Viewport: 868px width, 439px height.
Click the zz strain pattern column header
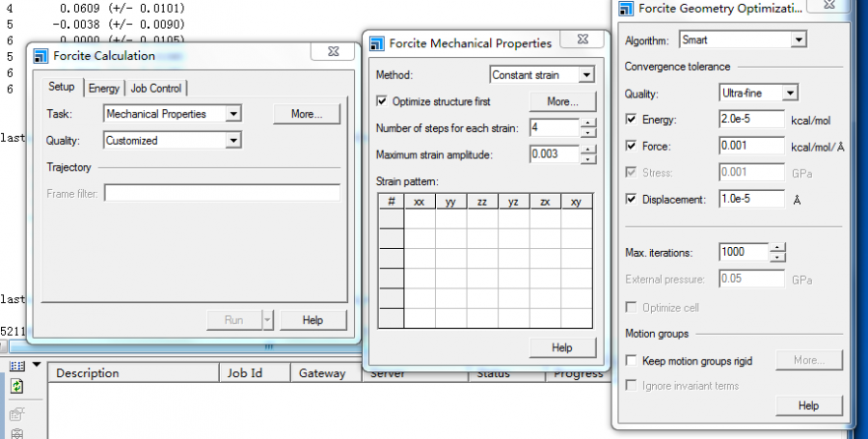pos(482,202)
